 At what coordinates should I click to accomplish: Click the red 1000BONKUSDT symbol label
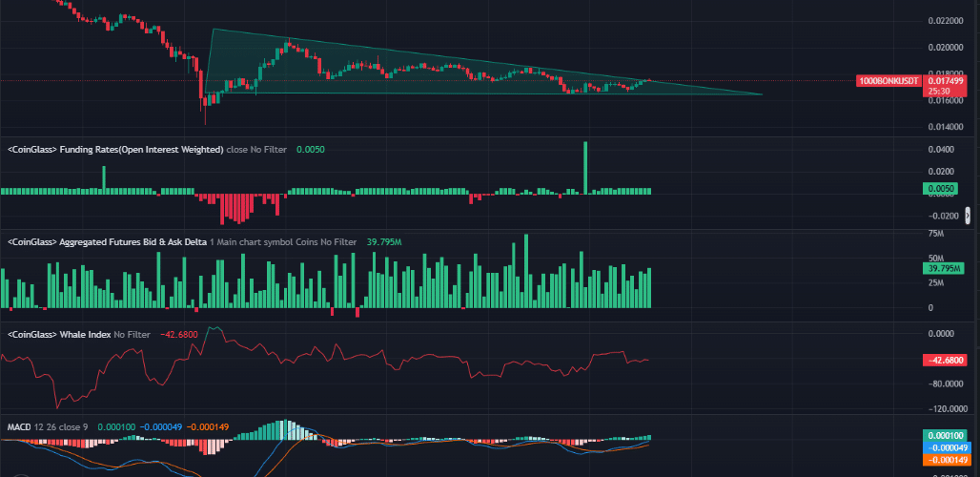click(889, 82)
